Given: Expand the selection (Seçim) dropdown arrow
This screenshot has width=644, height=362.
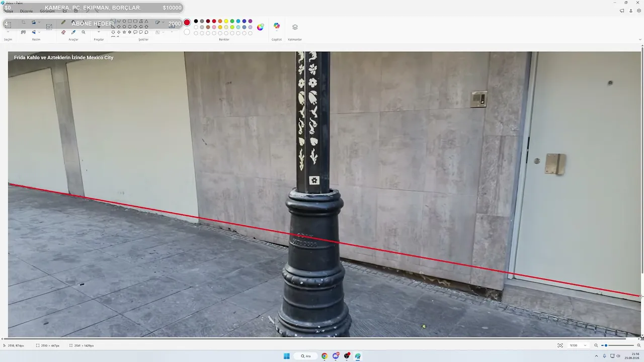Looking at the screenshot, I should pyautogui.click(x=8, y=32).
